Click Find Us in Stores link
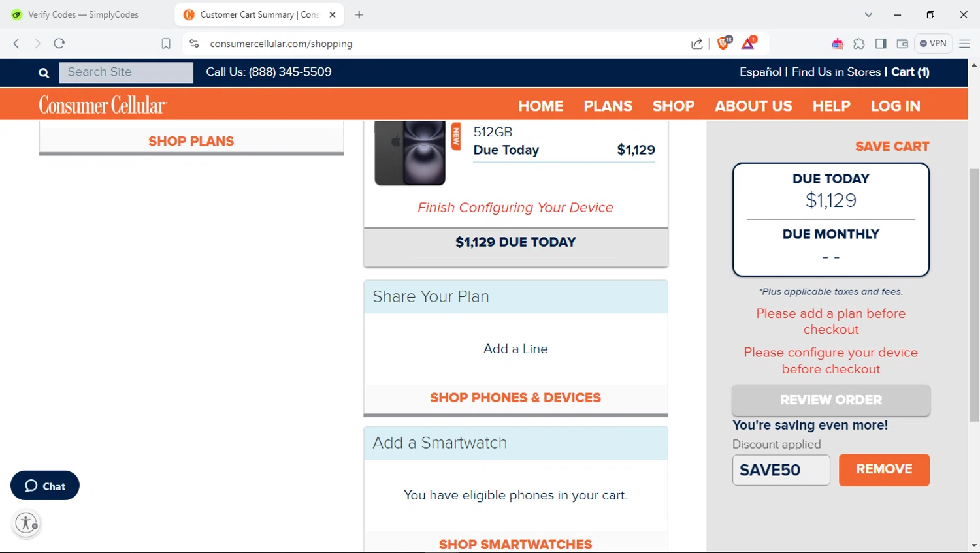 click(836, 72)
